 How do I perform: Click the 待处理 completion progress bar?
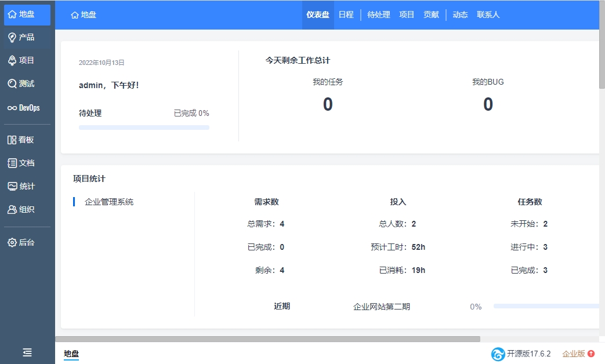(x=144, y=128)
